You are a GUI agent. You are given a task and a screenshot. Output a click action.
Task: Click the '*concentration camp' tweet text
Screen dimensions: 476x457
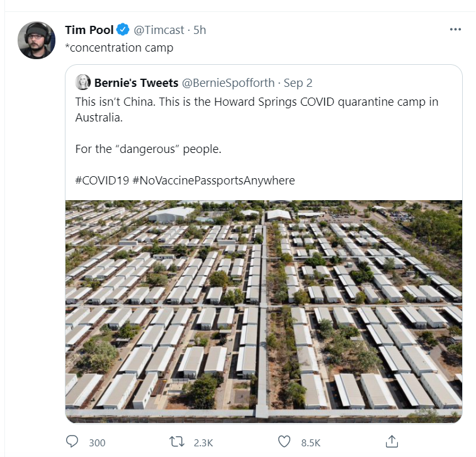[x=119, y=48]
